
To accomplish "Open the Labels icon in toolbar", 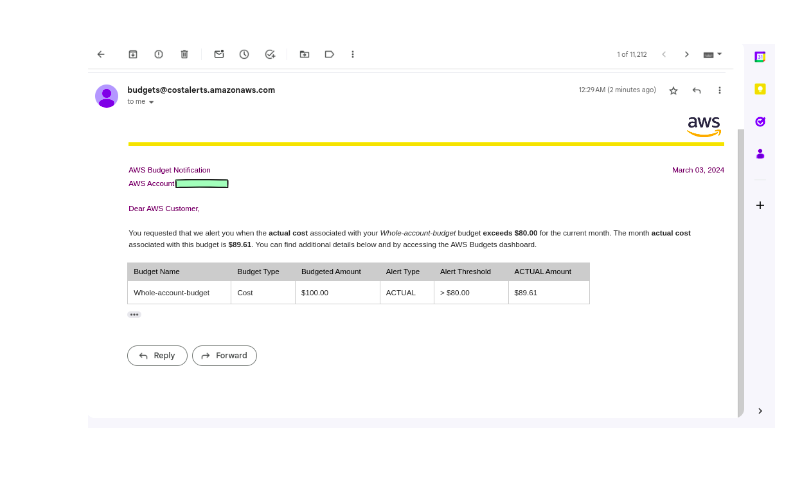I will (329, 54).
